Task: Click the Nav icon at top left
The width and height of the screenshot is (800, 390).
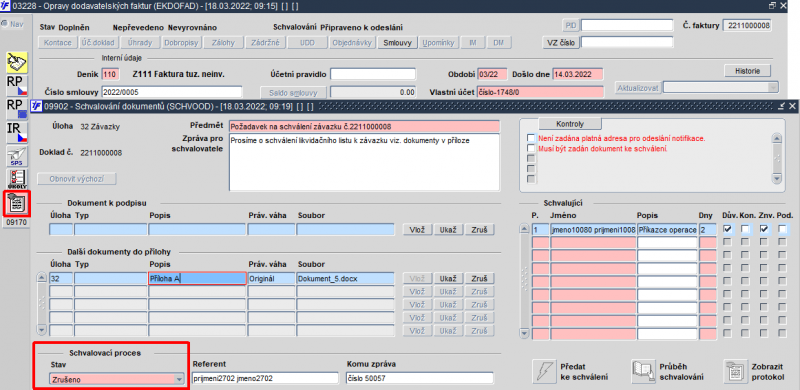Action: 12,23
